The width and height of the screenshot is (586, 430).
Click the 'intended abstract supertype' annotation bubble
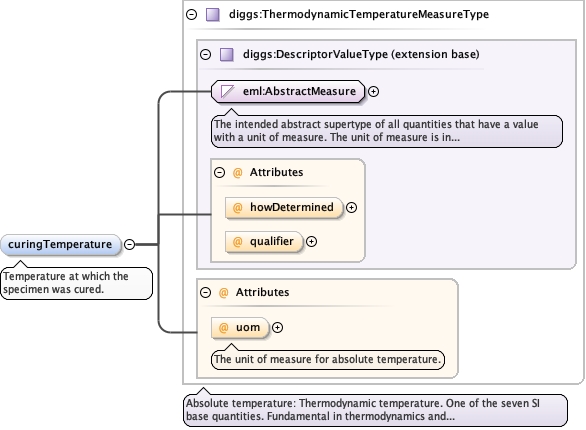click(x=387, y=131)
